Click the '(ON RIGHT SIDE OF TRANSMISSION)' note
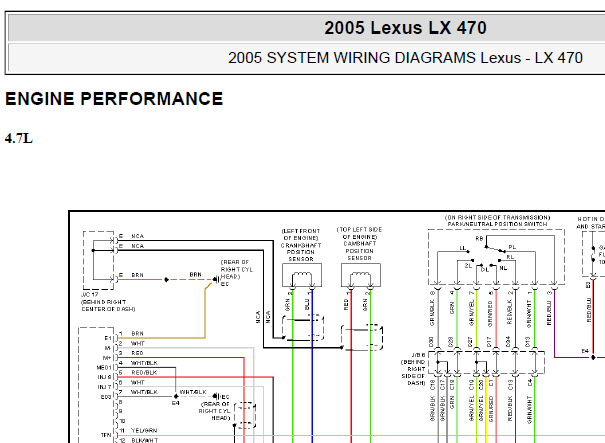This screenshot has width=605, height=443. point(497,218)
